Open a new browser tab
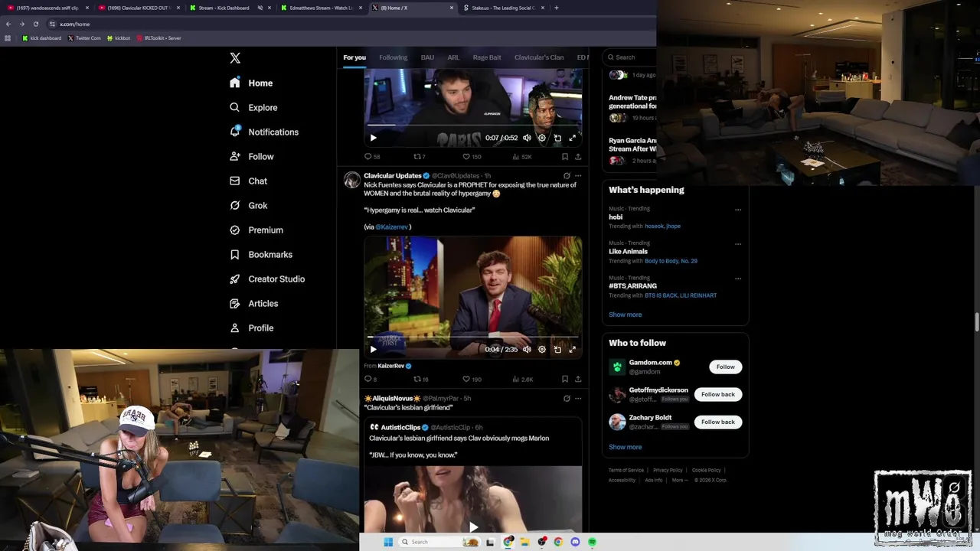This screenshot has width=980, height=551. pos(557,8)
